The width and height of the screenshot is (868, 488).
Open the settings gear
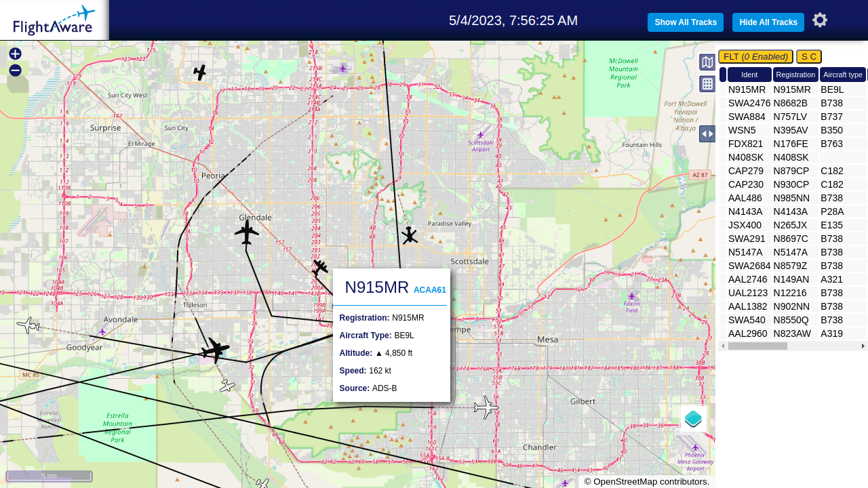coord(820,20)
